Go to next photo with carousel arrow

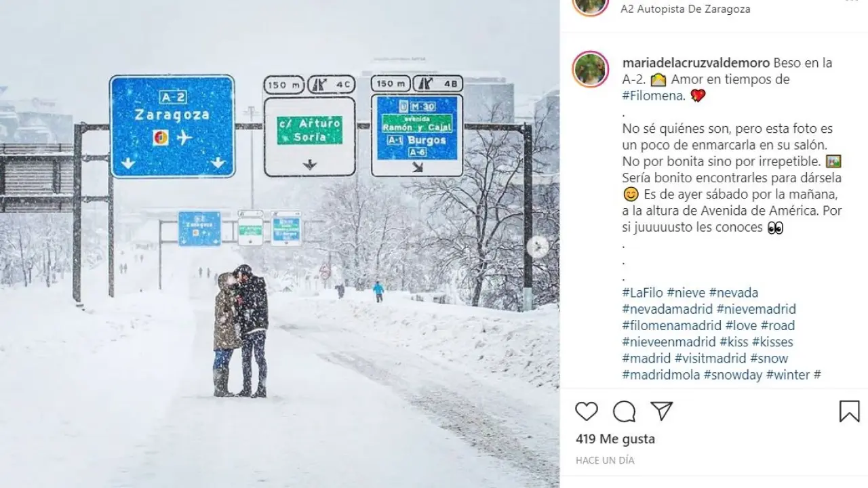tap(537, 246)
